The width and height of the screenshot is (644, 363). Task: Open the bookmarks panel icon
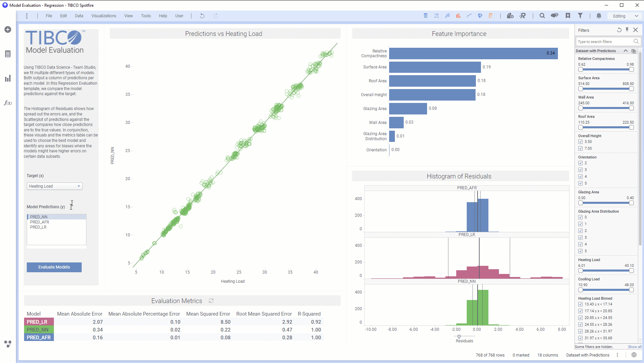[568, 16]
